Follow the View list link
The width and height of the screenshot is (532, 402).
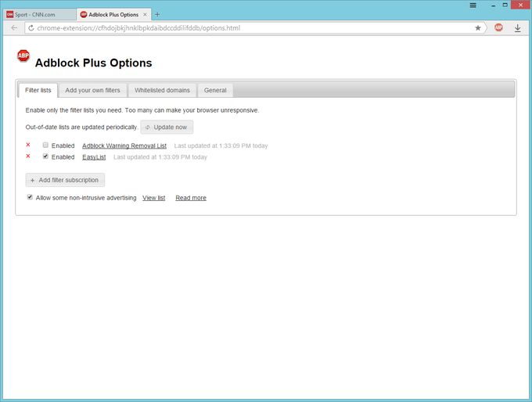coord(153,198)
